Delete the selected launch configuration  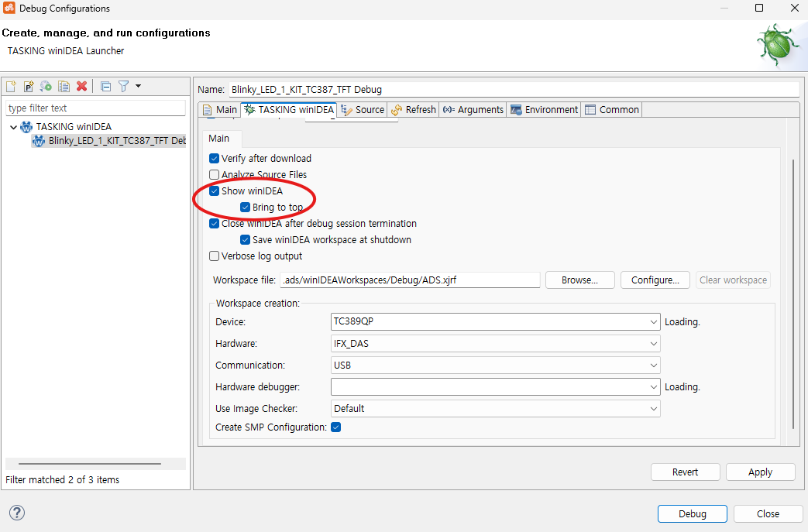coord(81,86)
